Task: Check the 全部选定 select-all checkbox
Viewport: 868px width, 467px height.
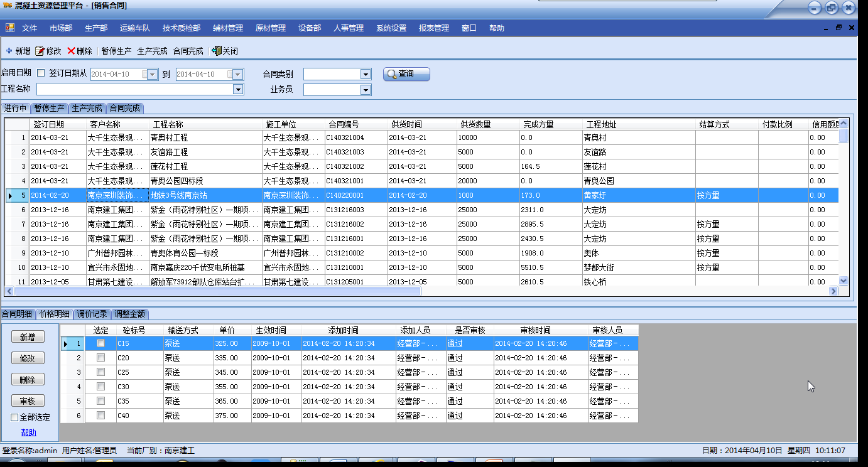Action: 14,417
